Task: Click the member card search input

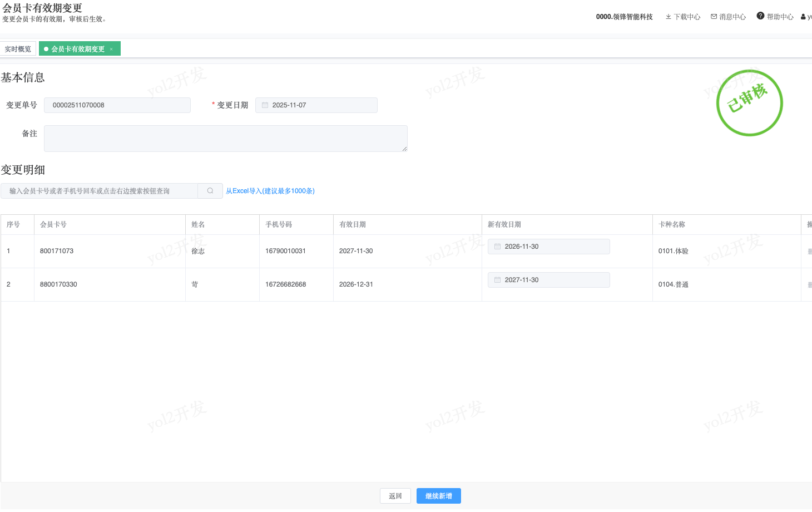Action: point(99,191)
